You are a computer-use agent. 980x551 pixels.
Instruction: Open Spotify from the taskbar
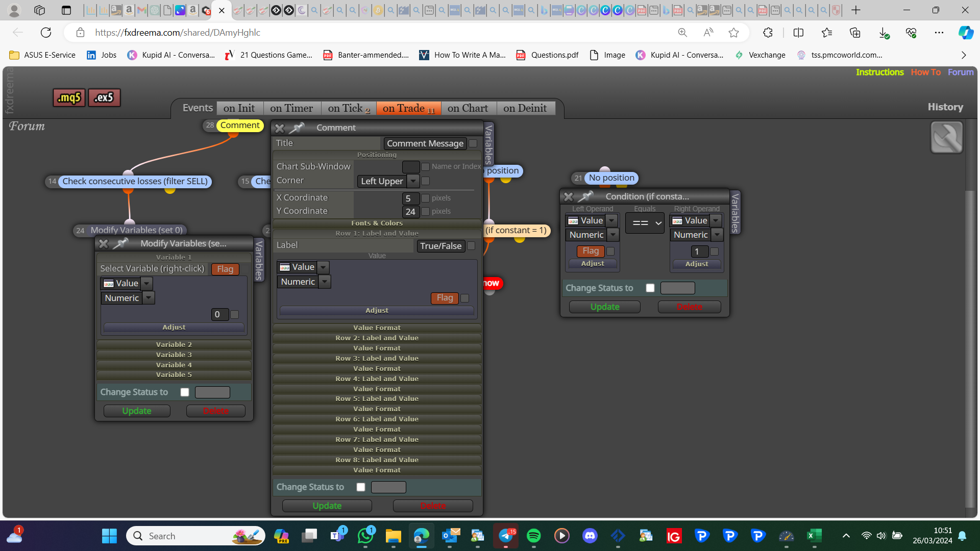click(534, 536)
